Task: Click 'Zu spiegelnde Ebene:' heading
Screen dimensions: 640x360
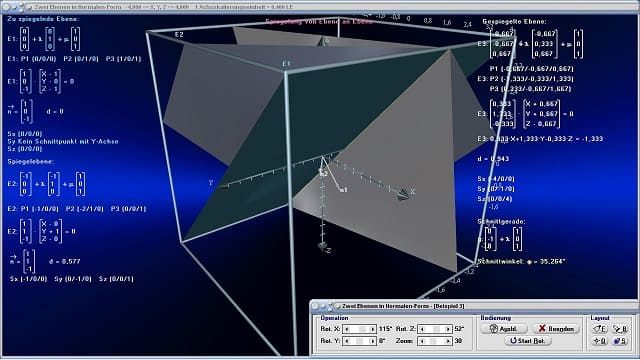Action: pos(43,19)
